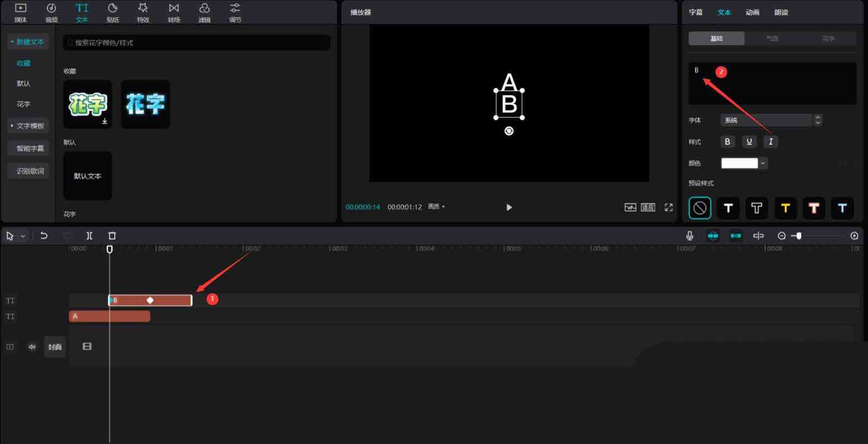Open 智能字幕 smart captions
Screen dimensions: 868x444
click(28, 148)
